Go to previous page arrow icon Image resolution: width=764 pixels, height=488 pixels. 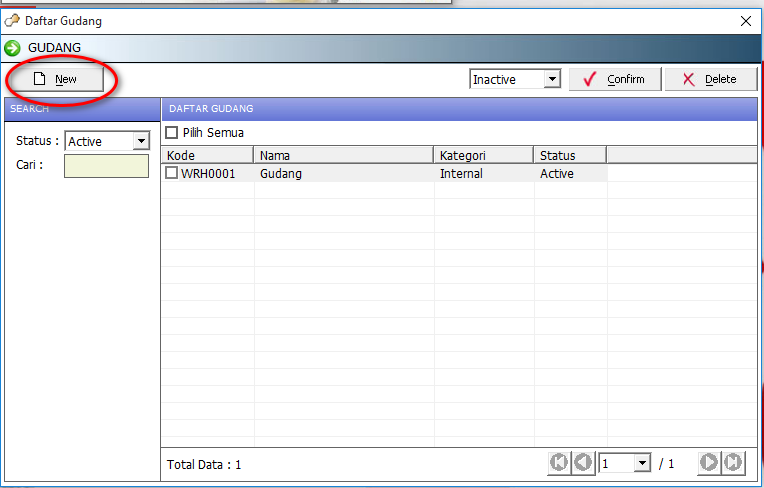582,462
